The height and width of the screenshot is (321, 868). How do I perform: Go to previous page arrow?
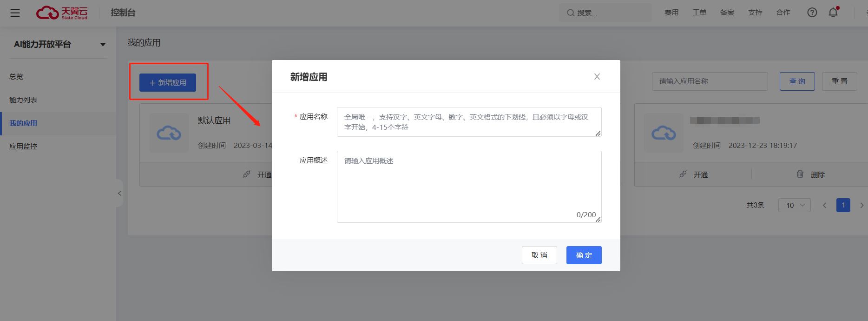(x=825, y=205)
